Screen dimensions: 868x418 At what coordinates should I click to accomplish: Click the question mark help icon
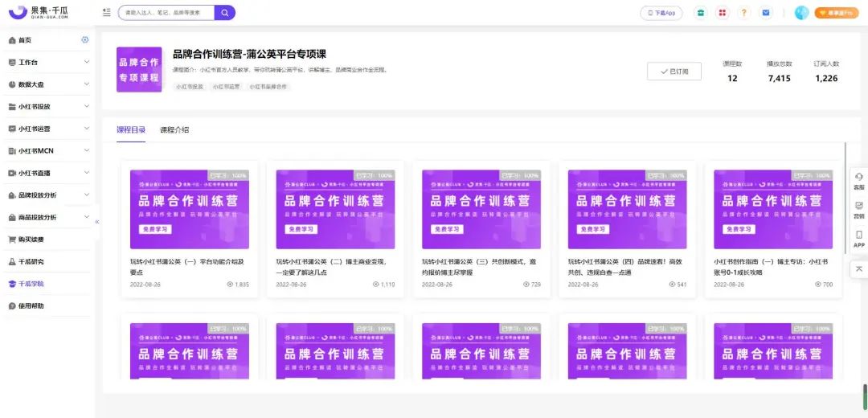[x=744, y=13]
